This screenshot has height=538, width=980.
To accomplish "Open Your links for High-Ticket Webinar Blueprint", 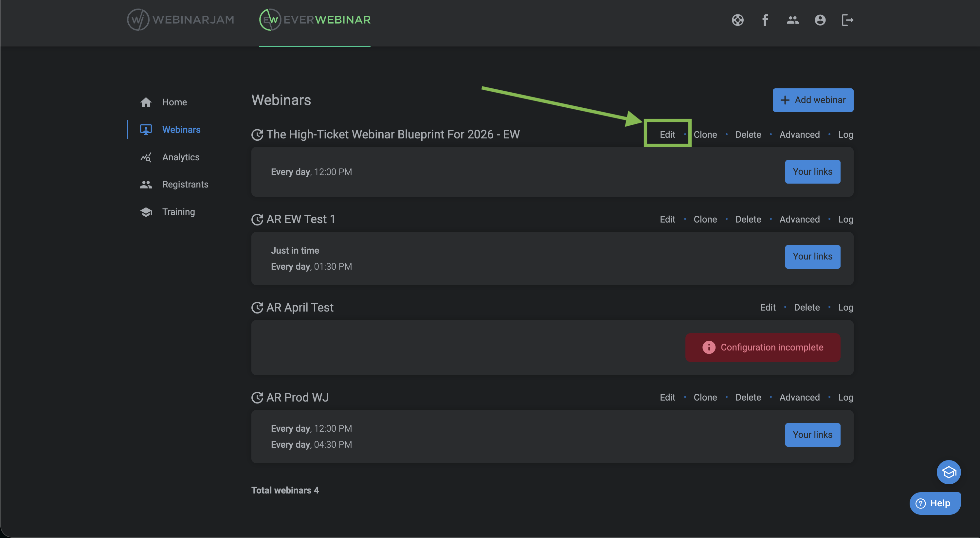I will 812,171.
